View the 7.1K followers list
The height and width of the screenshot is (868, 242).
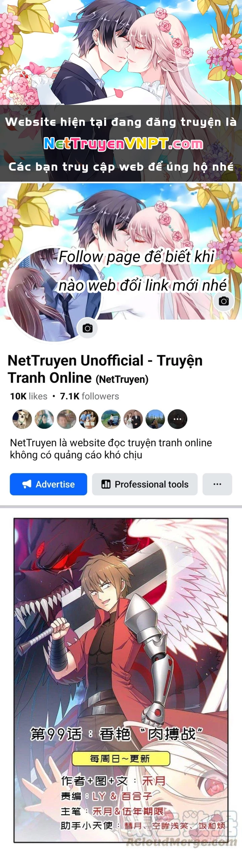[89, 396]
